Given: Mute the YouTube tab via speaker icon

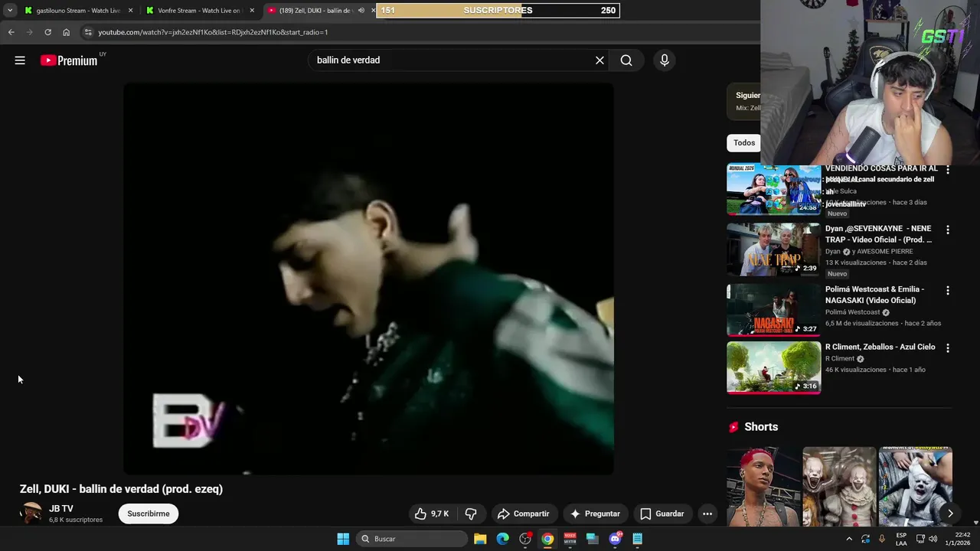Looking at the screenshot, I should pos(361,11).
